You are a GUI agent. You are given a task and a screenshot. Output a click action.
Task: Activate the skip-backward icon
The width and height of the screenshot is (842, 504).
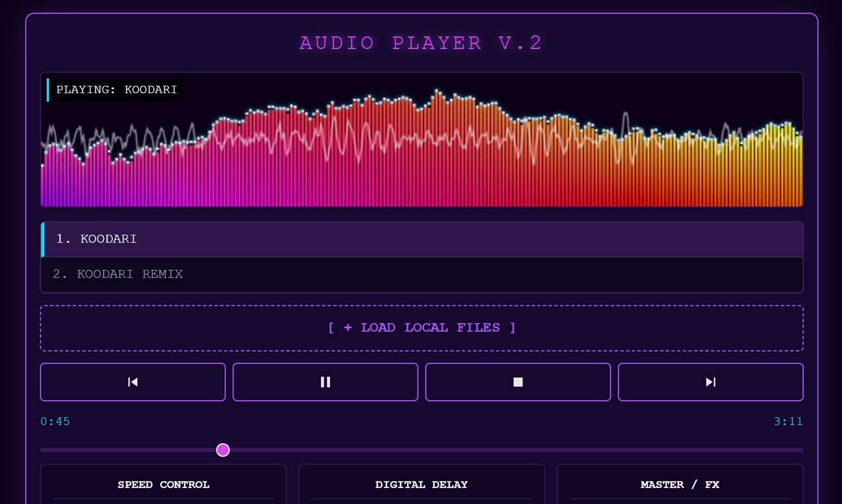(132, 382)
